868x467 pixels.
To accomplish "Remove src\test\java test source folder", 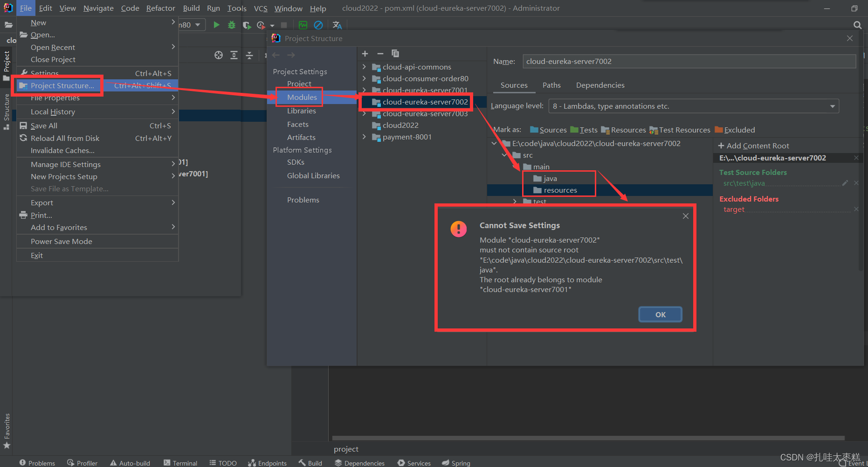I will (856, 183).
